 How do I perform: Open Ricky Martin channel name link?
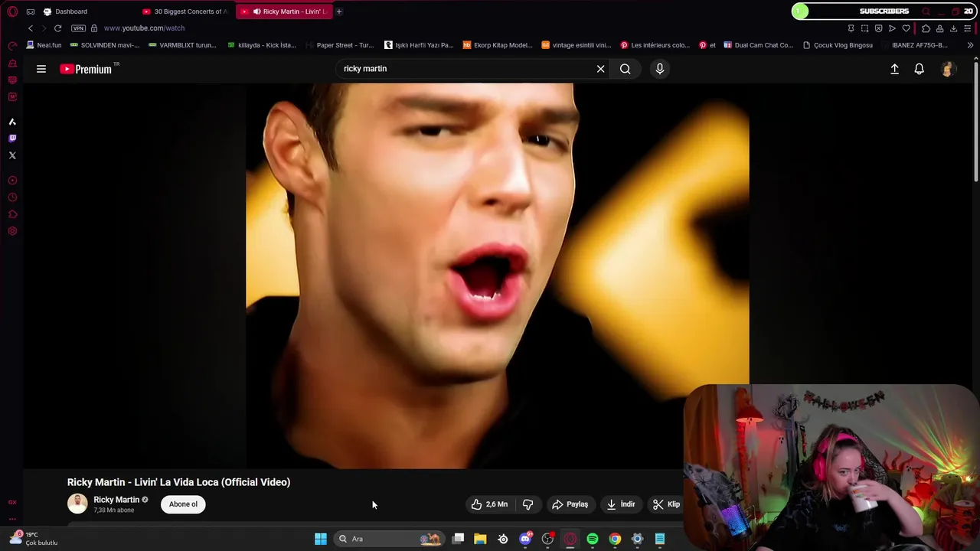click(x=116, y=500)
